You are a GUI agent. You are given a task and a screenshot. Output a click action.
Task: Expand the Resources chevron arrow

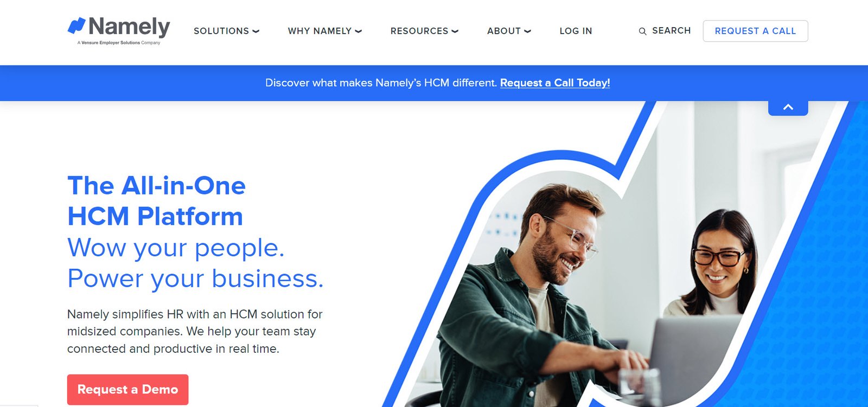(455, 31)
